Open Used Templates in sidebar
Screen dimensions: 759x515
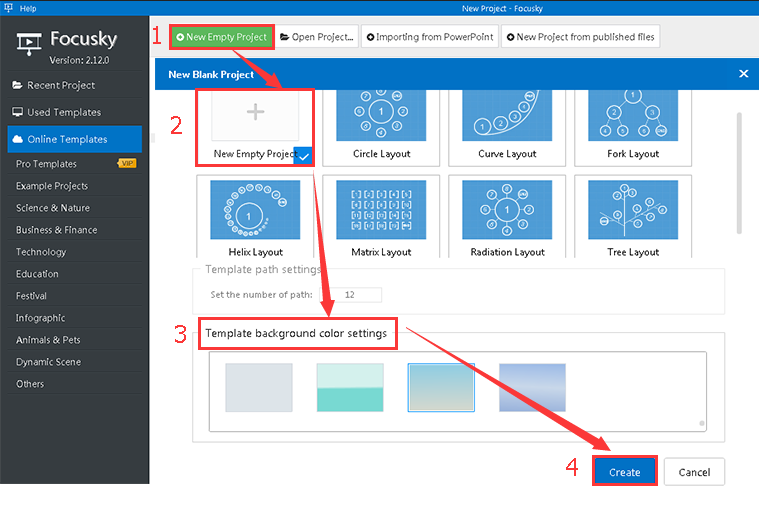[x=75, y=112]
